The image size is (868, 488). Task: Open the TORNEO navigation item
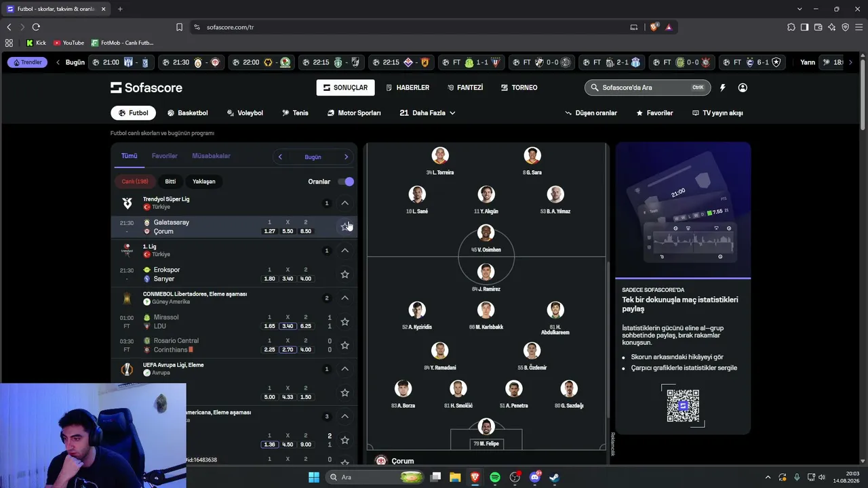click(x=519, y=87)
